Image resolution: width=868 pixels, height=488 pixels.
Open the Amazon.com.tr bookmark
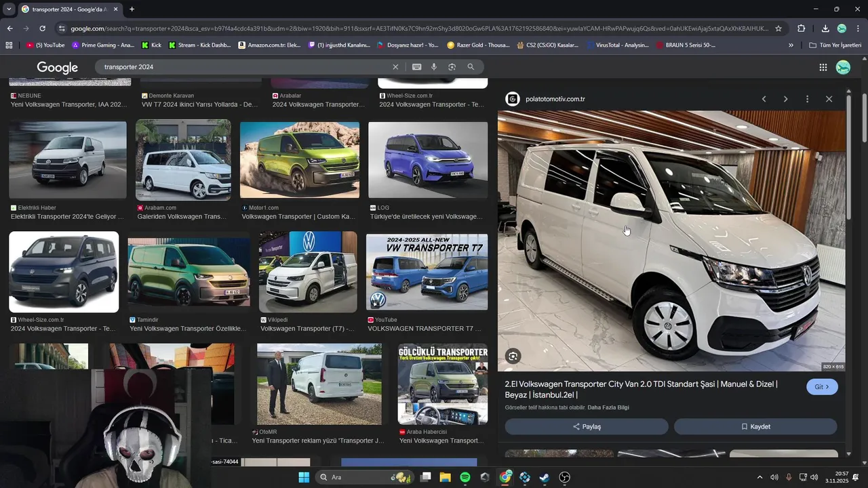point(270,45)
